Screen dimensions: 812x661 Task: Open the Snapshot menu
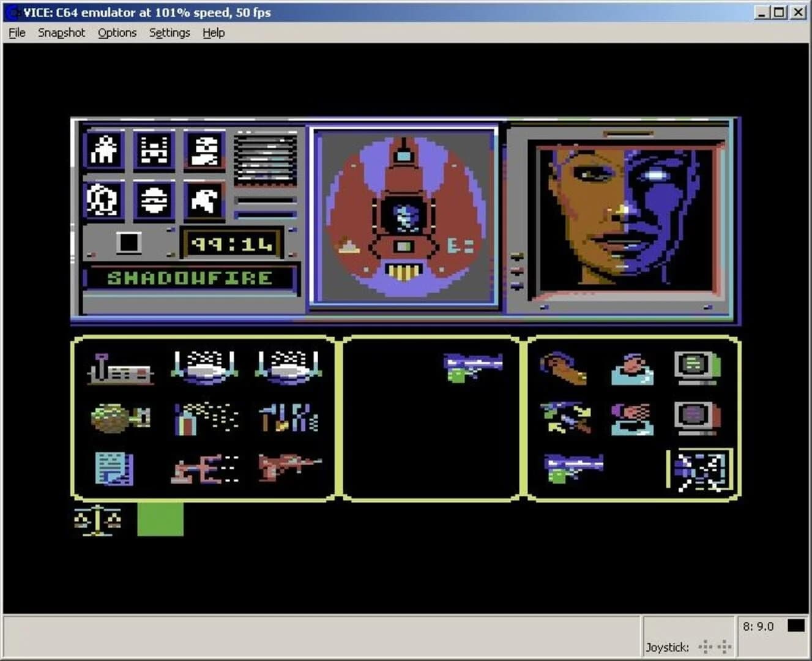[61, 32]
